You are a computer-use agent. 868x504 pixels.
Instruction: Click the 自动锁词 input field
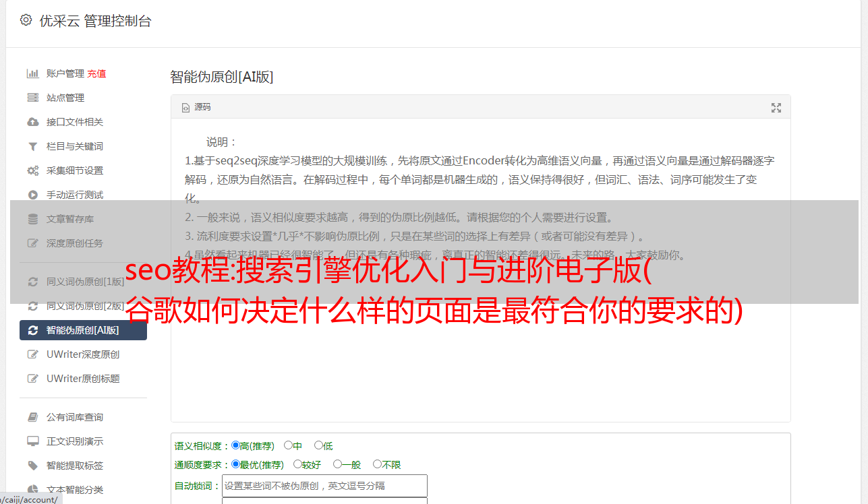pyautogui.click(x=324, y=485)
